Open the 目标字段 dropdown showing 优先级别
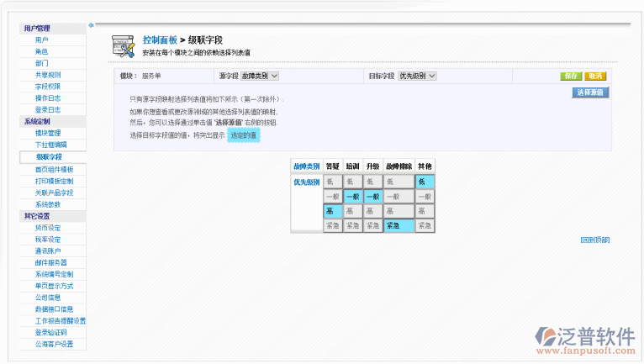644x364 pixels. [x=417, y=76]
